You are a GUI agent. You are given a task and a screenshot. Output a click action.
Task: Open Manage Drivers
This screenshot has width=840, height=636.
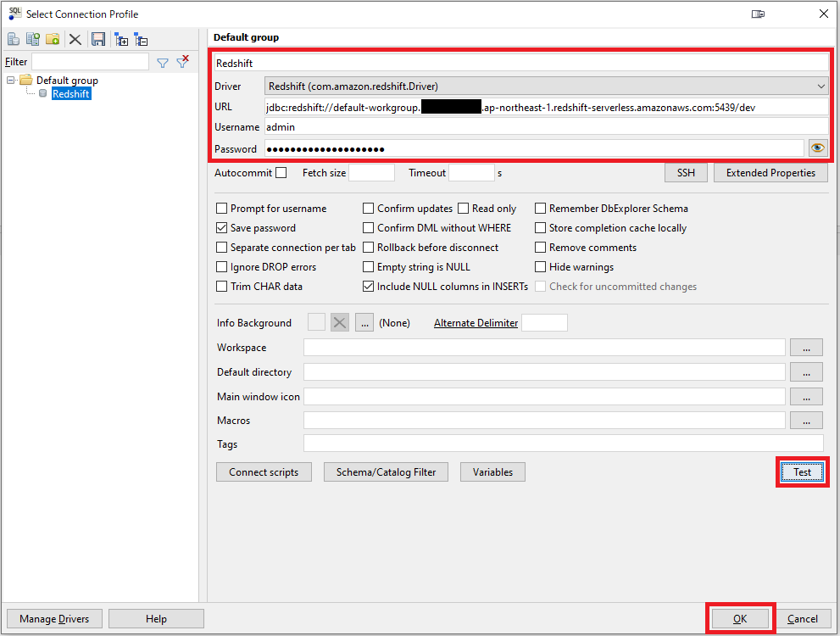[54, 619]
